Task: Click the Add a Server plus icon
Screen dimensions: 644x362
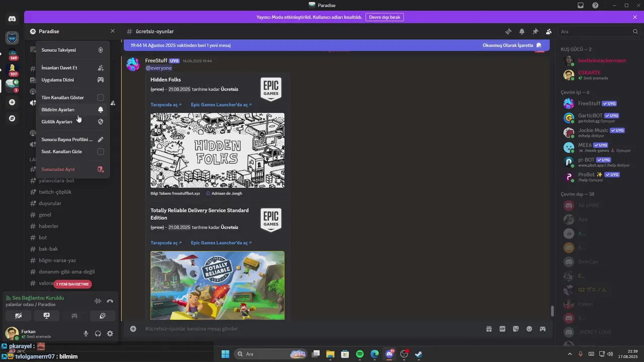Action: [12, 103]
